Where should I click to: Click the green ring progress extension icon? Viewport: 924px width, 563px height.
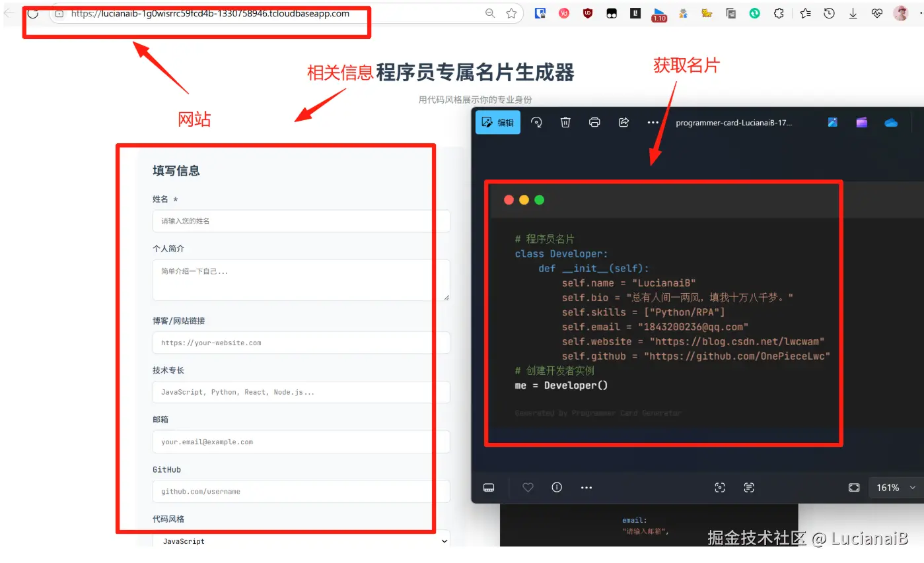click(754, 13)
